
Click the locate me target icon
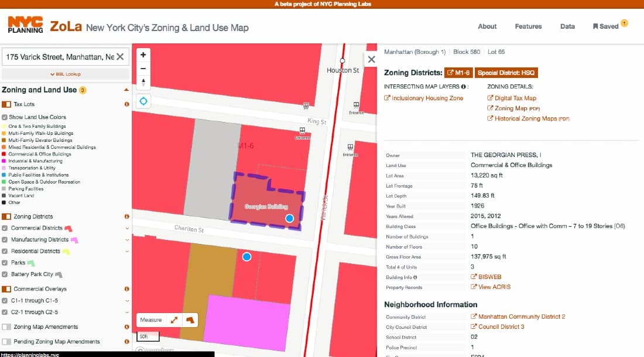click(x=143, y=101)
